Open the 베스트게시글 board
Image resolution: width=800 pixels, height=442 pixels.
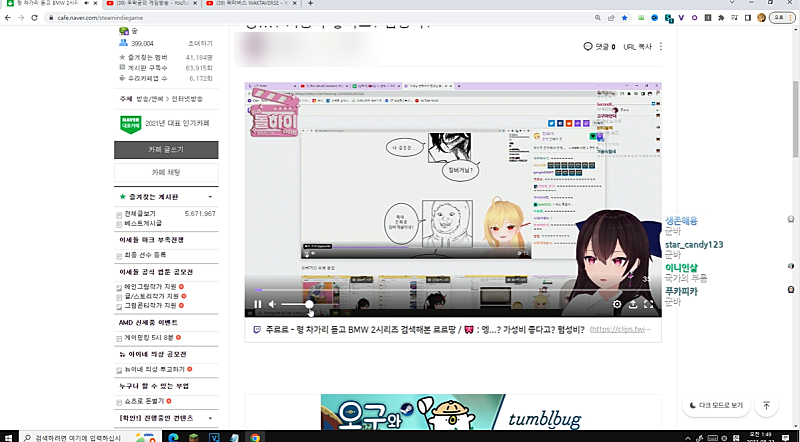click(x=143, y=223)
